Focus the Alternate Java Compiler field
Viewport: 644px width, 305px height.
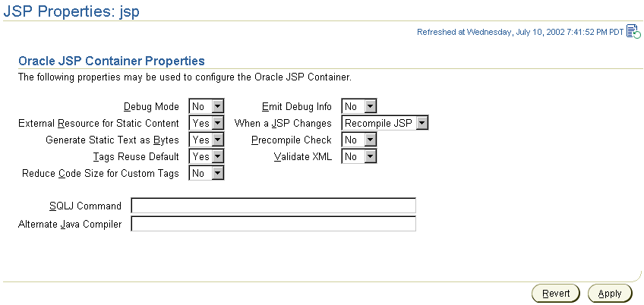(x=273, y=223)
